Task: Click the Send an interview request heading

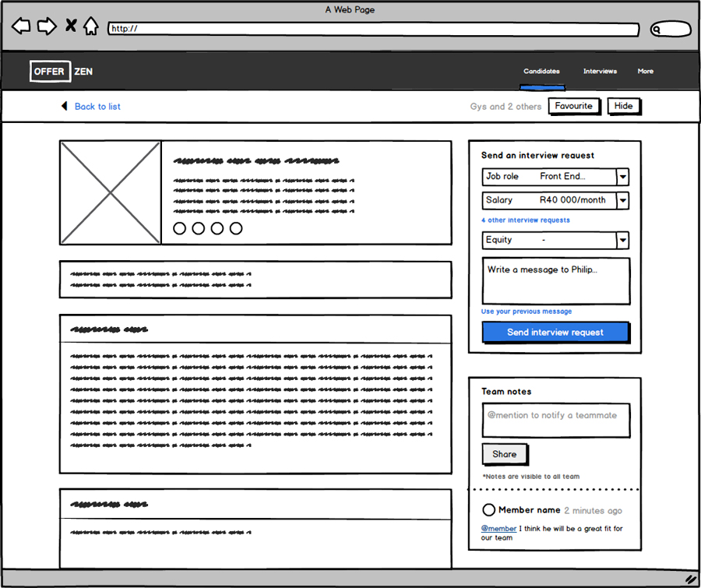Action: tap(537, 155)
